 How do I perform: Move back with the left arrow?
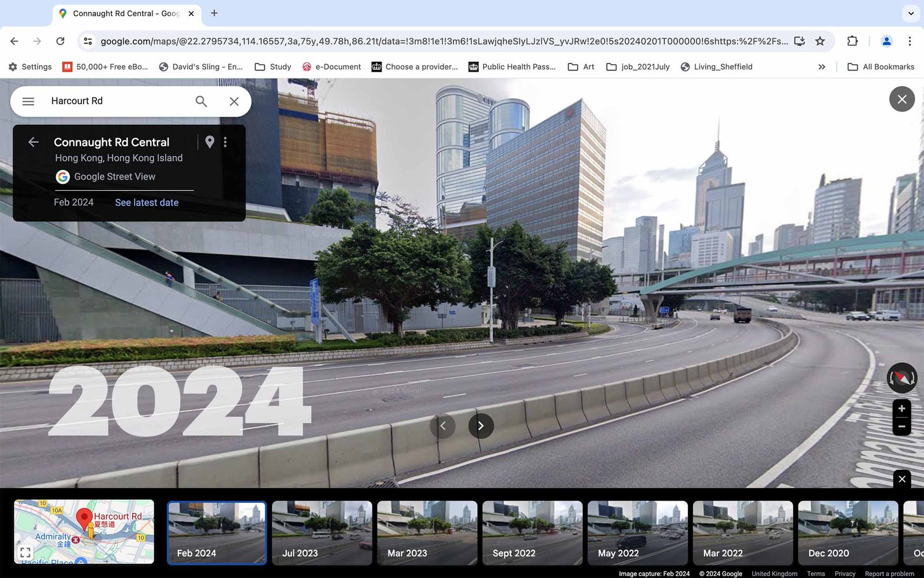tap(443, 426)
